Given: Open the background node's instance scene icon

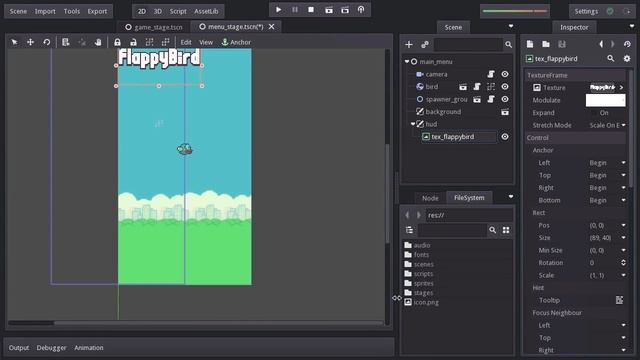Looking at the screenshot, I should click(x=505, y=112).
